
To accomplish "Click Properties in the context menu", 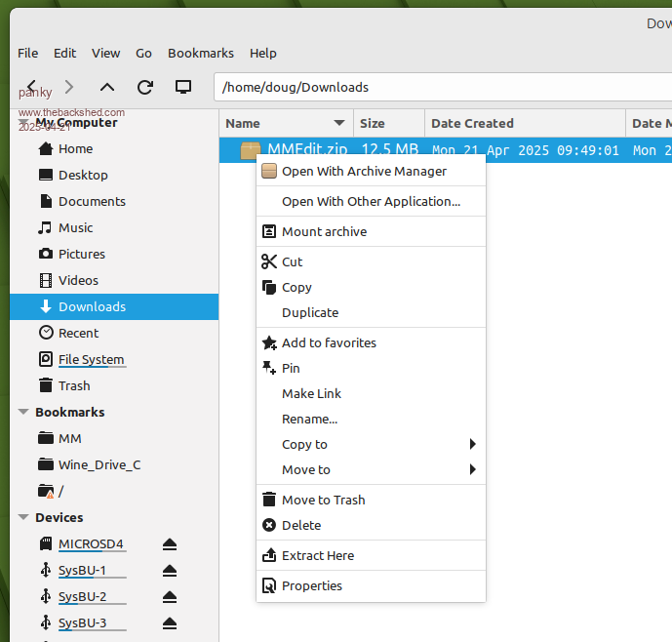I will coord(312,585).
